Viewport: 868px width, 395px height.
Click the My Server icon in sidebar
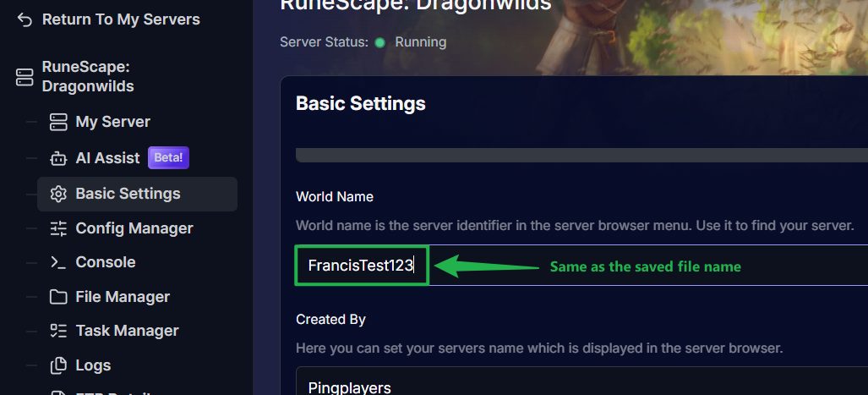tap(58, 122)
